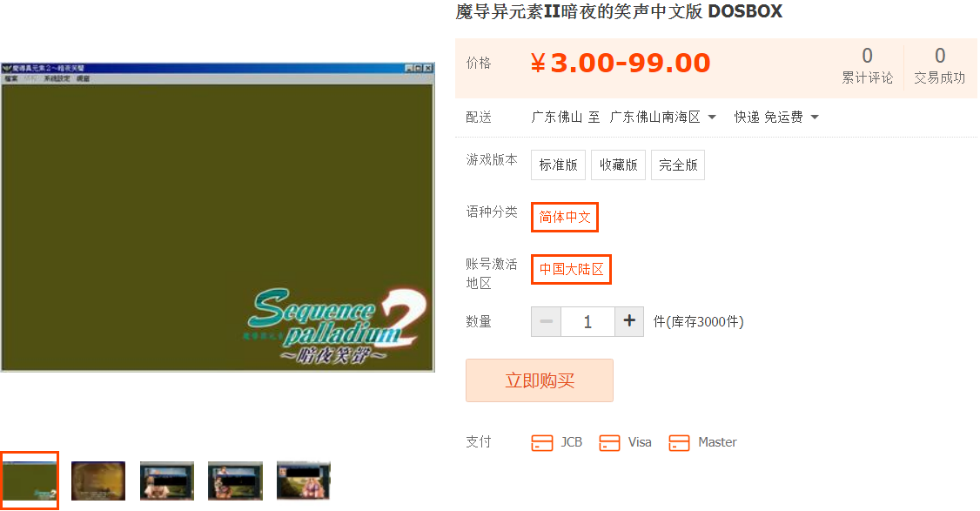Open the 快递 免运费 shipping dropdown
The height and width of the screenshot is (511, 980).
(776, 117)
